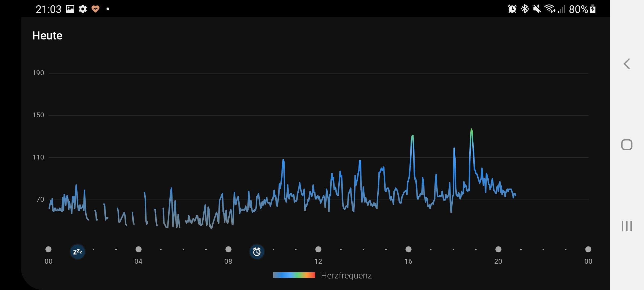Select the 20 hour timeline marker
Viewport: 644px width, 290px height.
498,249
